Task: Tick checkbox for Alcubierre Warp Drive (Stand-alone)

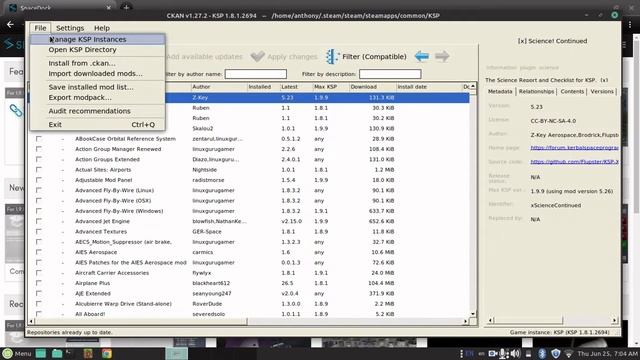Action: [39, 304]
